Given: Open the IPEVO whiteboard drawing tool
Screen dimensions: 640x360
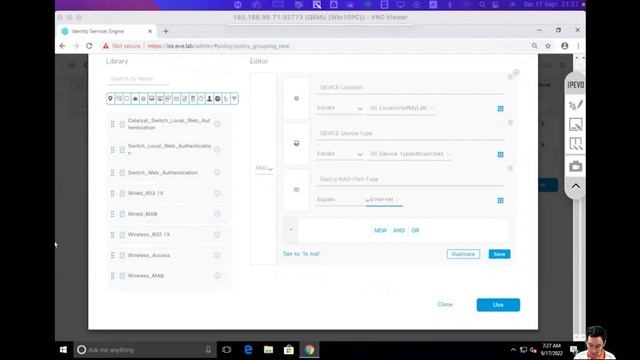Looking at the screenshot, I should [576, 124].
